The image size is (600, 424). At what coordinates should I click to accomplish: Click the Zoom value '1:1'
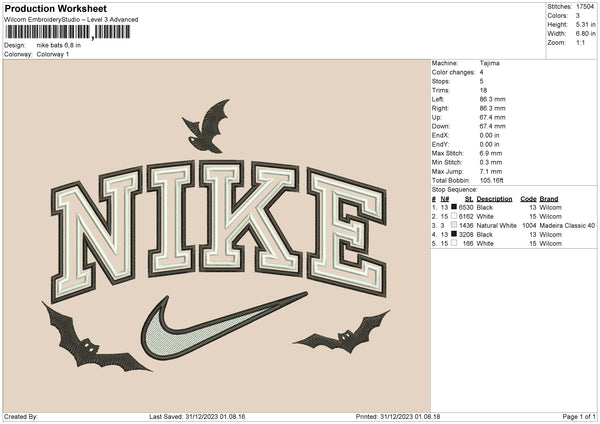point(580,42)
